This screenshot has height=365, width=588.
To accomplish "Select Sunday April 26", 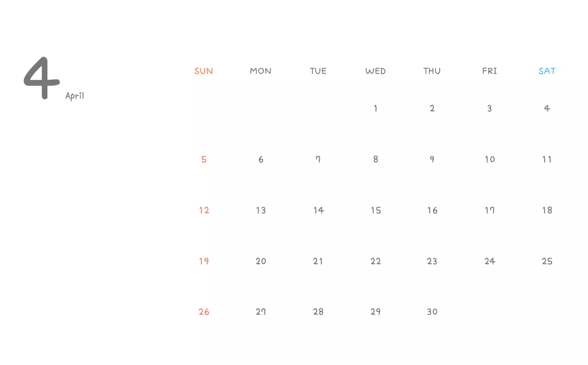I will (x=204, y=312).
